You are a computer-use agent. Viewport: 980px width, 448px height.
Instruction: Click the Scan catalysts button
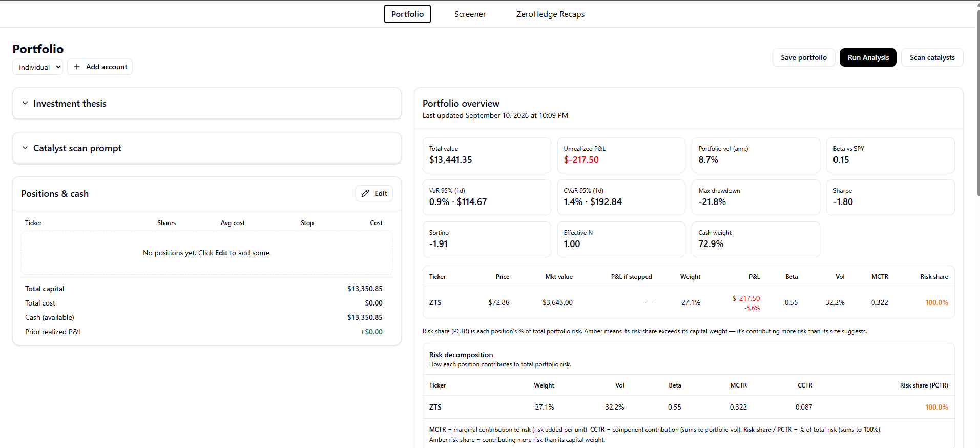point(932,57)
